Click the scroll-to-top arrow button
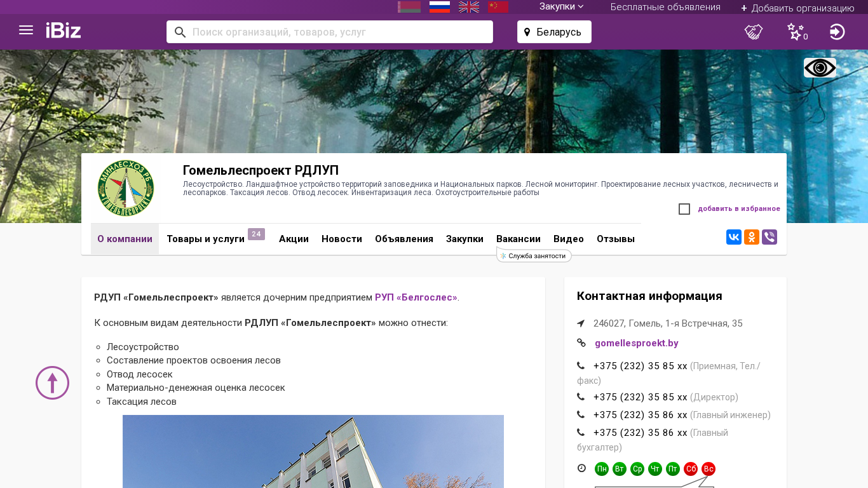The width and height of the screenshot is (868, 488). 52,383
